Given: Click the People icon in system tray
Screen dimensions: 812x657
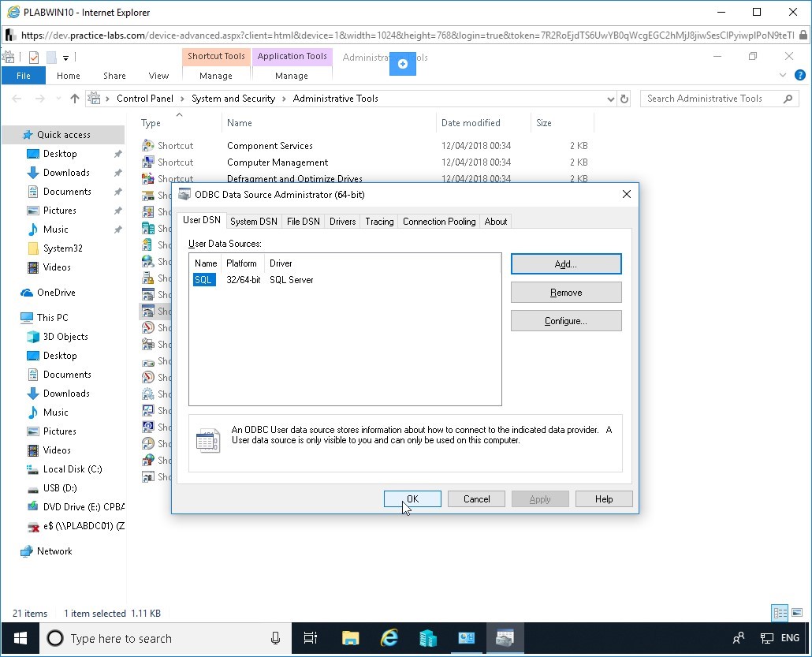Looking at the screenshot, I should (x=739, y=638).
